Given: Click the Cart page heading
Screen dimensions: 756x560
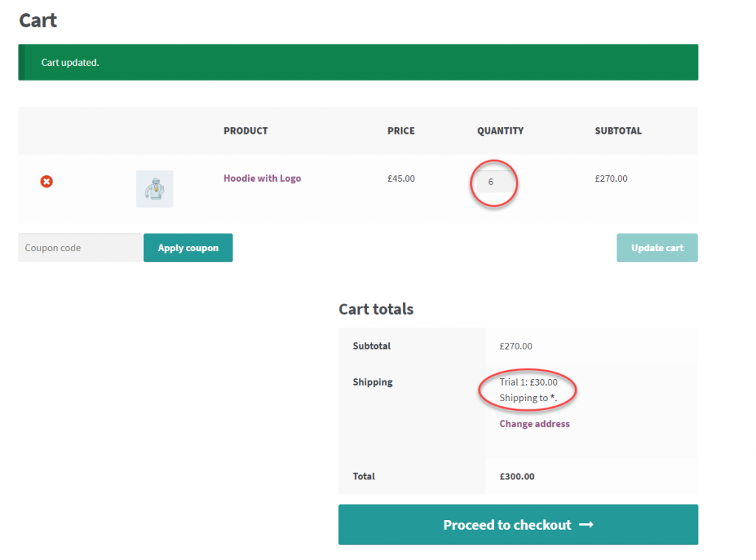Looking at the screenshot, I should (x=38, y=21).
